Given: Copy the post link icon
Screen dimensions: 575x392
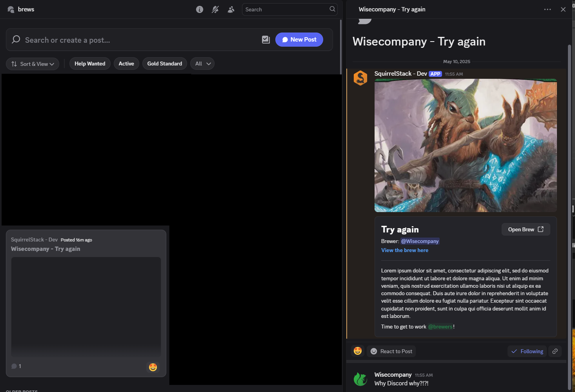Looking at the screenshot, I should tap(555, 351).
